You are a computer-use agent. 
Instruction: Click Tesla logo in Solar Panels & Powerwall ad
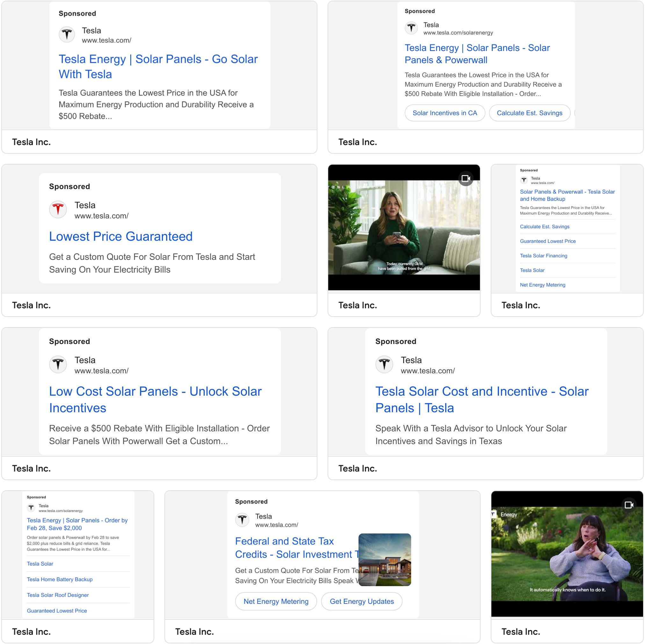411,28
